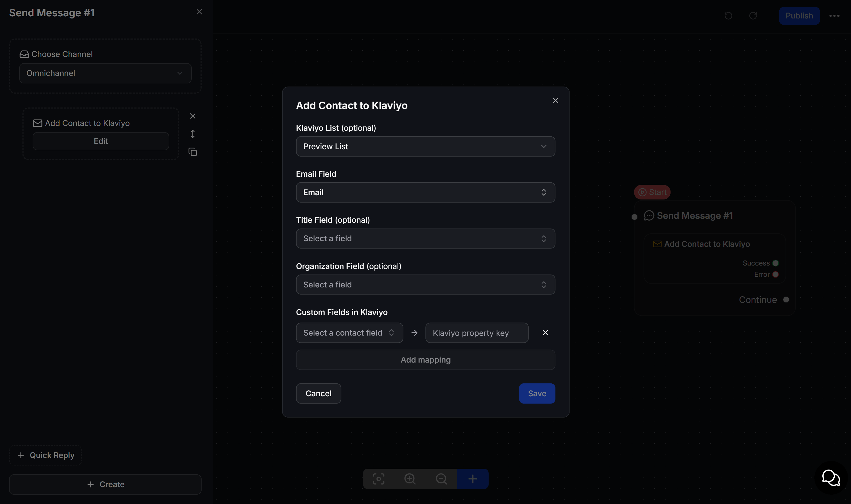
Task: Click the envelope icon in sidebar Klaviyo block
Action: click(37, 123)
